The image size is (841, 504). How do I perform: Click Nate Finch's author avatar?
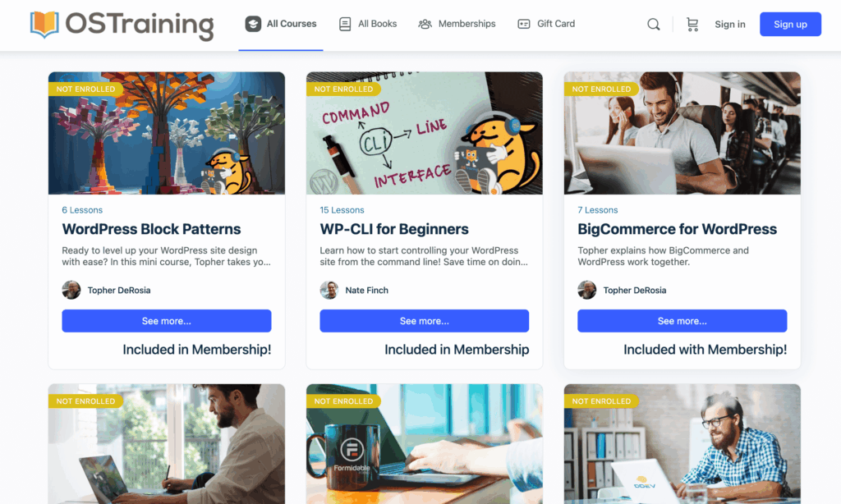(329, 290)
